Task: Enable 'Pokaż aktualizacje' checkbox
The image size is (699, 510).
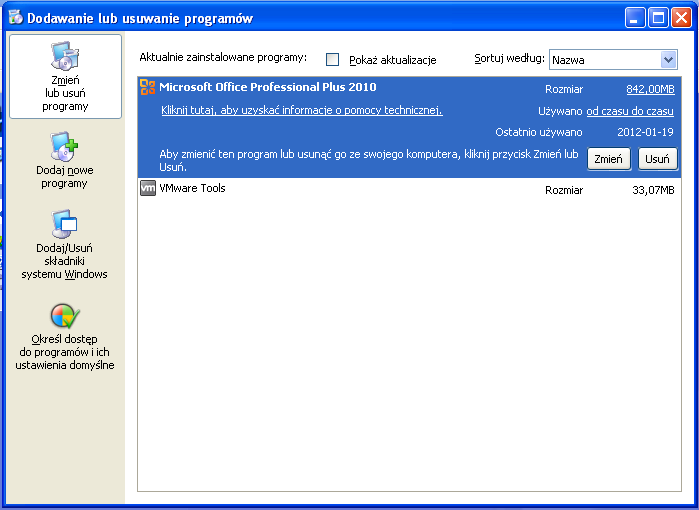Action: [333, 60]
